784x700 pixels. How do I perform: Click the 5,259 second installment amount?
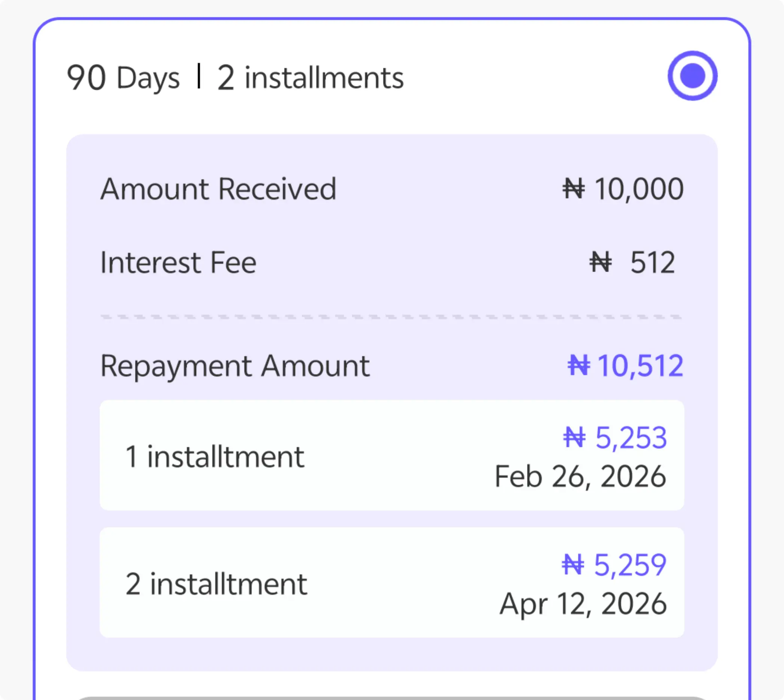630,565
